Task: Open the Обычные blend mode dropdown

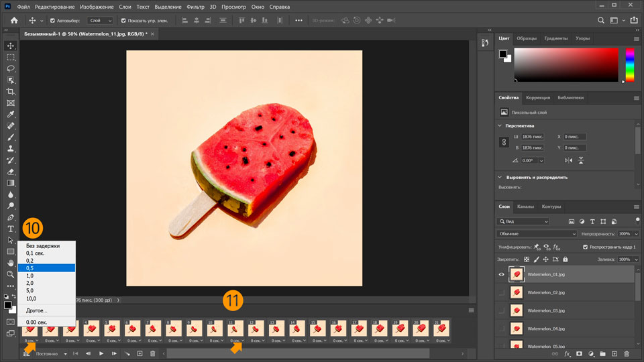Action: click(x=537, y=234)
